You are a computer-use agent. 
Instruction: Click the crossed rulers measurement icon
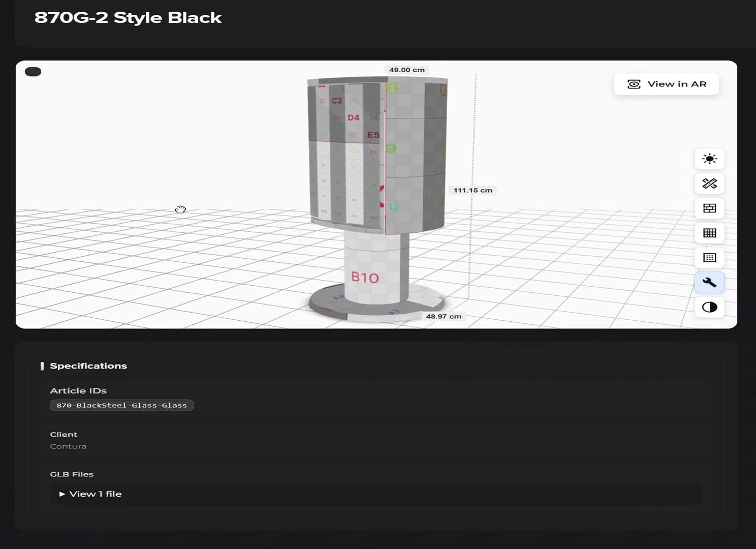point(709,184)
